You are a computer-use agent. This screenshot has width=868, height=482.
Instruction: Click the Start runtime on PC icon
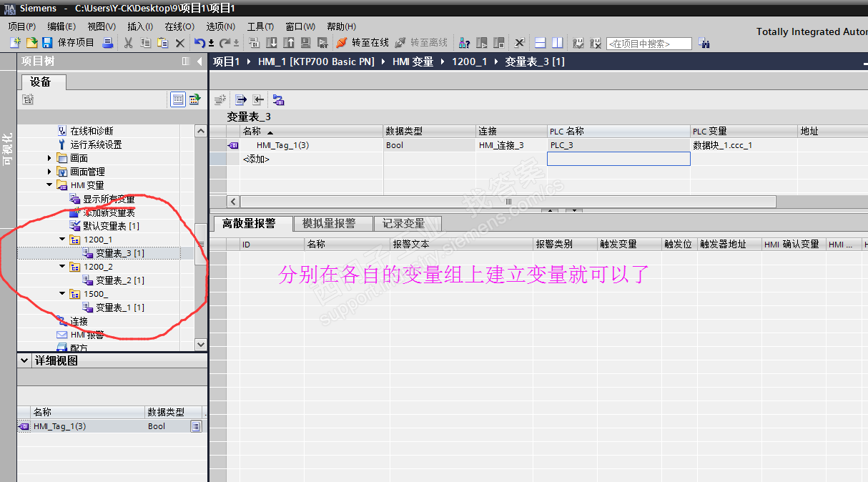pyautogui.click(x=322, y=43)
